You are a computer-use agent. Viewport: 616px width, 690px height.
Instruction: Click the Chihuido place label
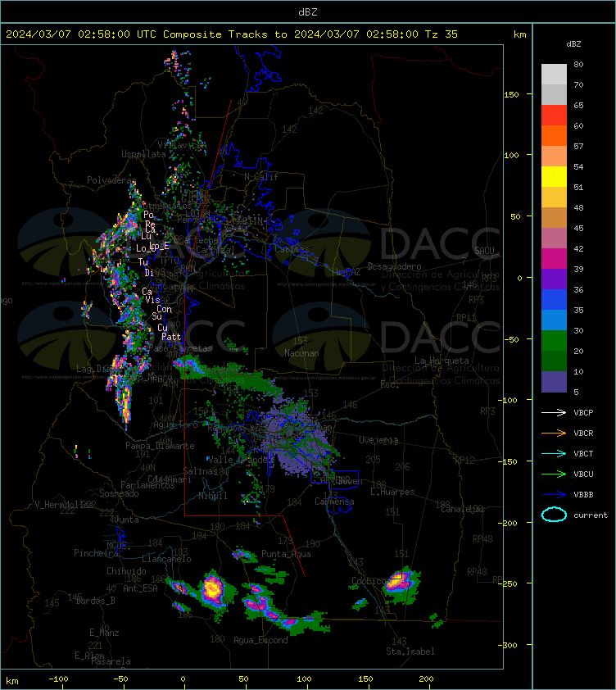[126, 570]
